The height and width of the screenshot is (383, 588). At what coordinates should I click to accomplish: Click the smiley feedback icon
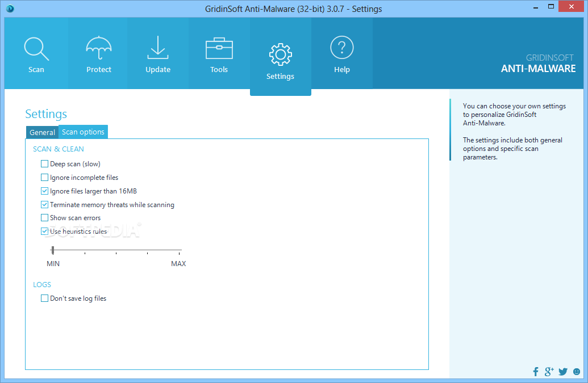(x=577, y=372)
